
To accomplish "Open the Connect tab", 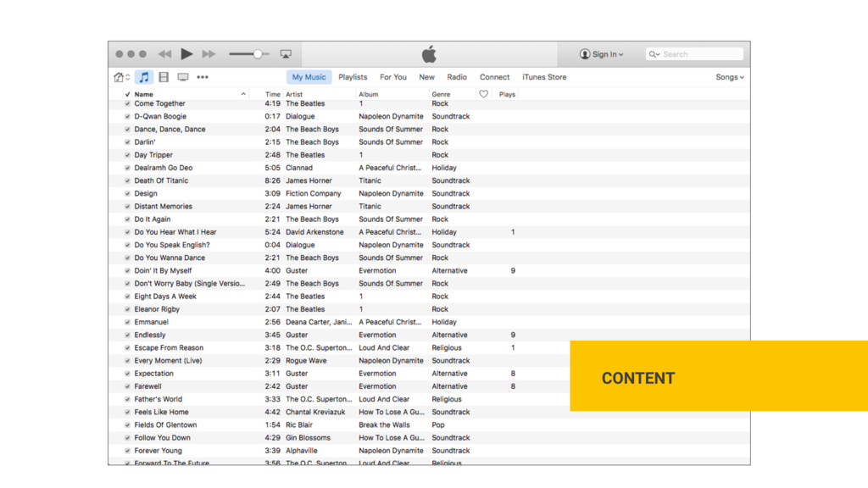I will [x=494, y=77].
